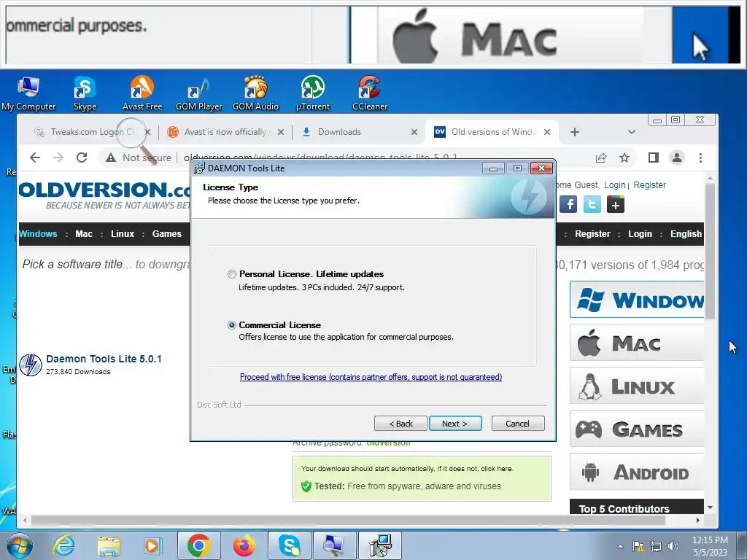Open My Computer desktop icon
The height and width of the screenshot is (560, 747).
28,94
